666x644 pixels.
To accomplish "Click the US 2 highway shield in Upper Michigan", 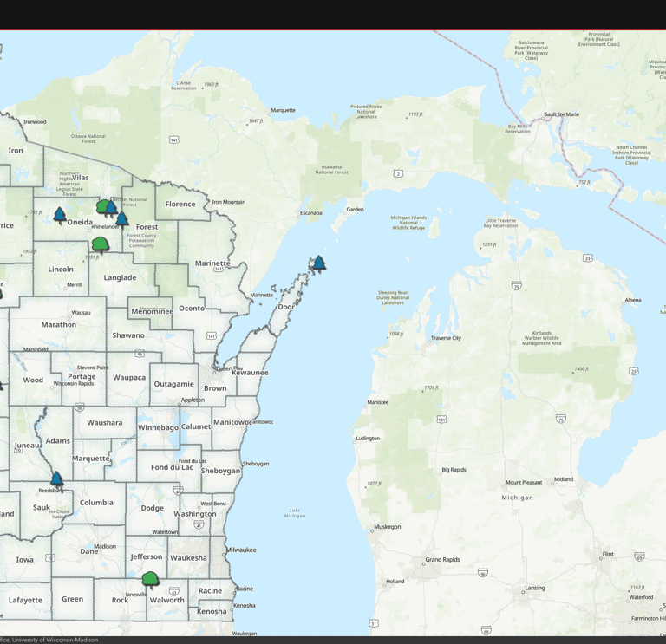I will pyautogui.click(x=398, y=173).
